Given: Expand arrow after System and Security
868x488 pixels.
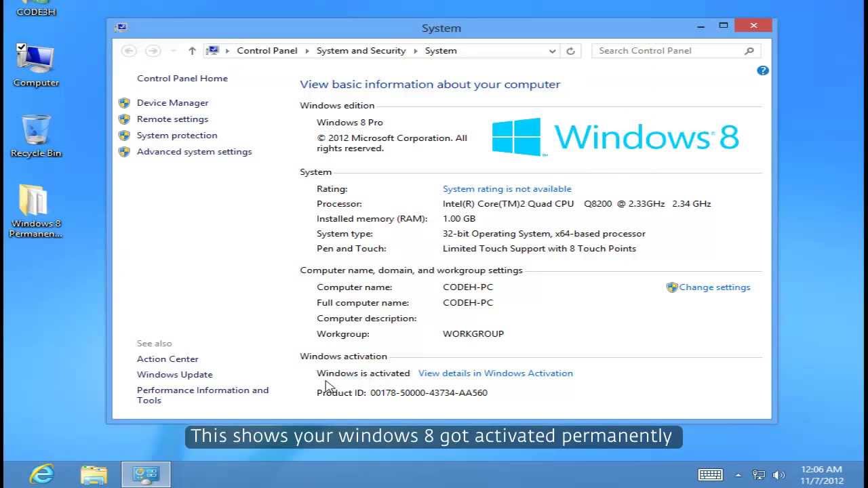Looking at the screenshot, I should point(416,51).
